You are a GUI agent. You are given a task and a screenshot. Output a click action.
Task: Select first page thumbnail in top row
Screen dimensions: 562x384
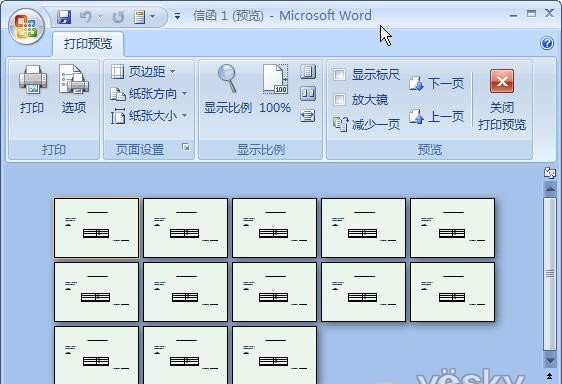96,228
